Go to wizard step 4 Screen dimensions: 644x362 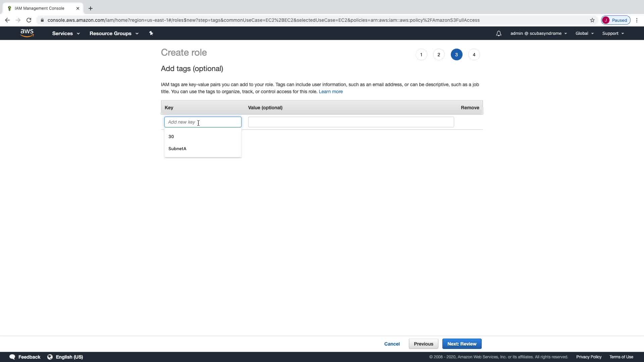tap(474, 55)
